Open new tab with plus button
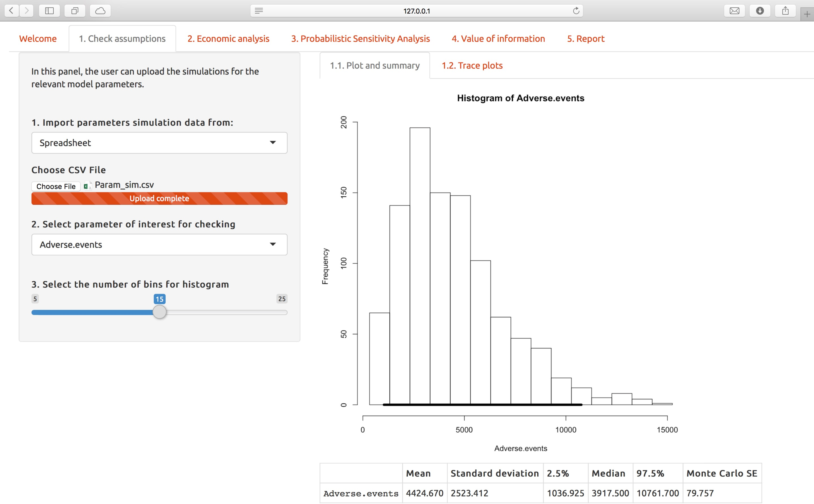The height and width of the screenshot is (504, 814). 807,14
